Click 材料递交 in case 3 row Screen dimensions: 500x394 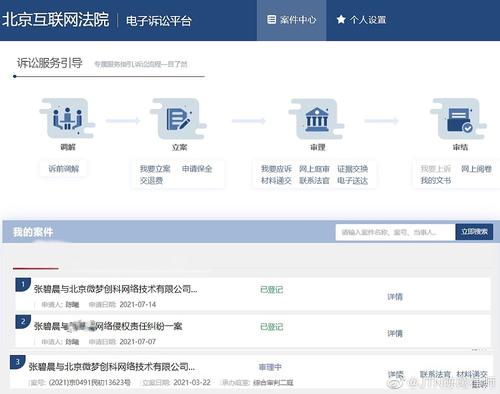point(472,374)
